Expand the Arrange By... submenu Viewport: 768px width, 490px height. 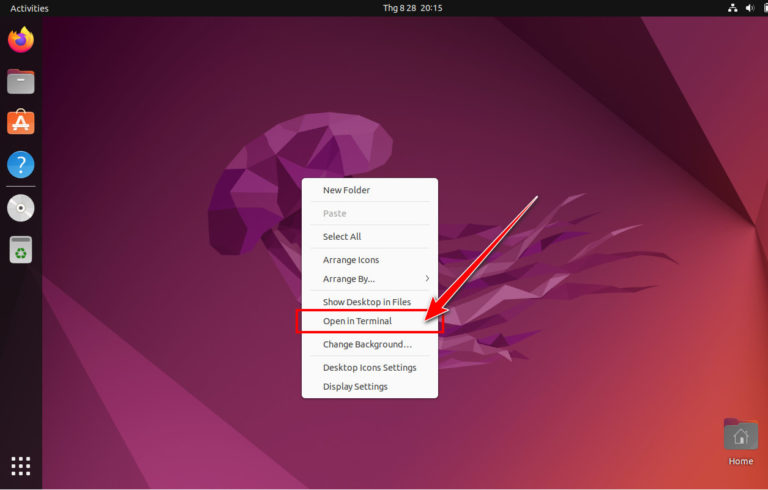tap(370, 279)
